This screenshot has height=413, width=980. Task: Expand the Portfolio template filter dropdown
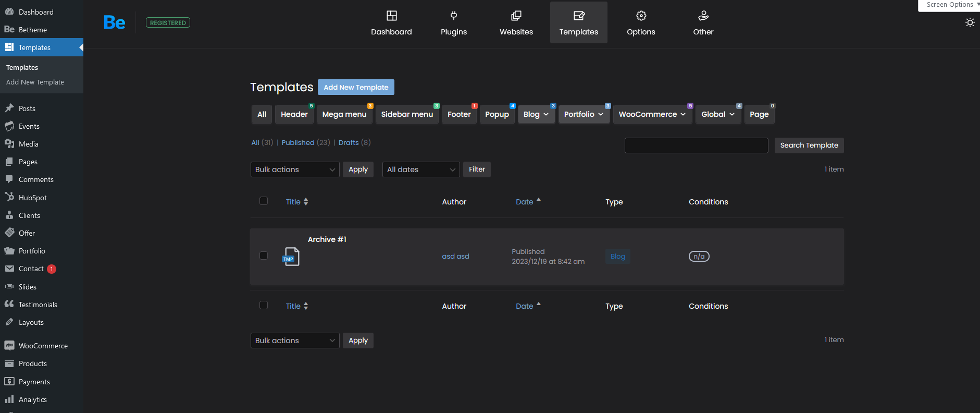(584, 114)
